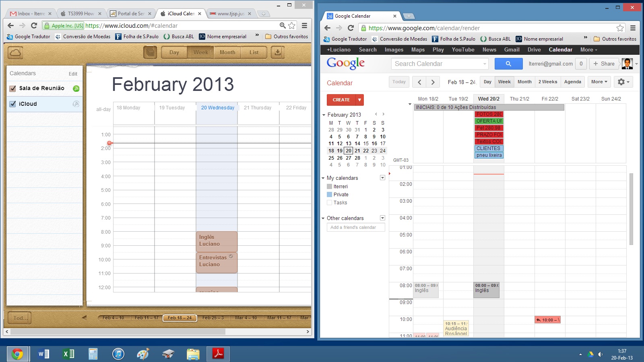Screen dimensions: 644x362
Task: Collapse the February 2013 mini calendar
Action: click(x=324, y=115)
